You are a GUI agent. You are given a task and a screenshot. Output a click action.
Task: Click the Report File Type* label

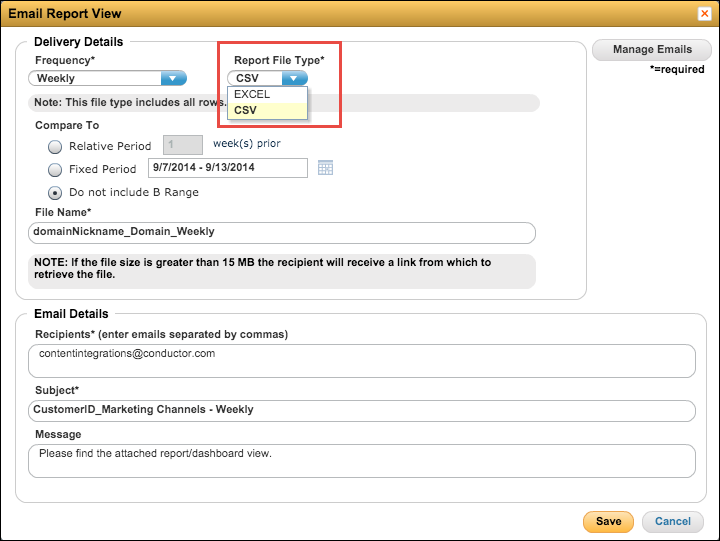pos(279,60)
